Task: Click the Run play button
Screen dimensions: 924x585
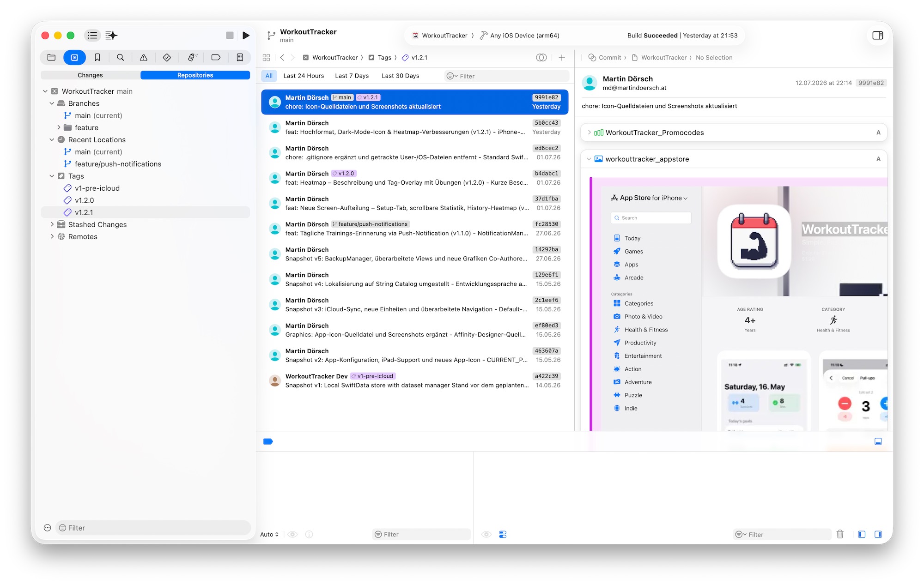Action: [246, 36]
